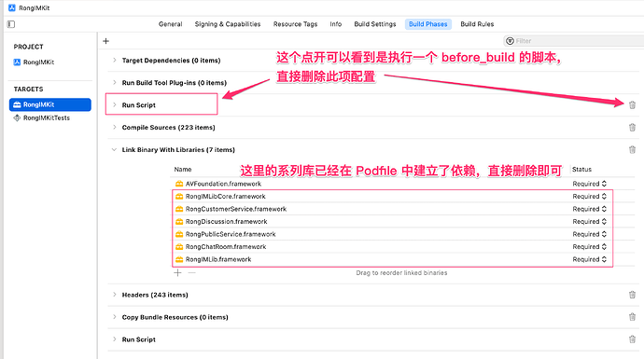
Task: Add a linked library with plus icon
Action: click(177, 273)
